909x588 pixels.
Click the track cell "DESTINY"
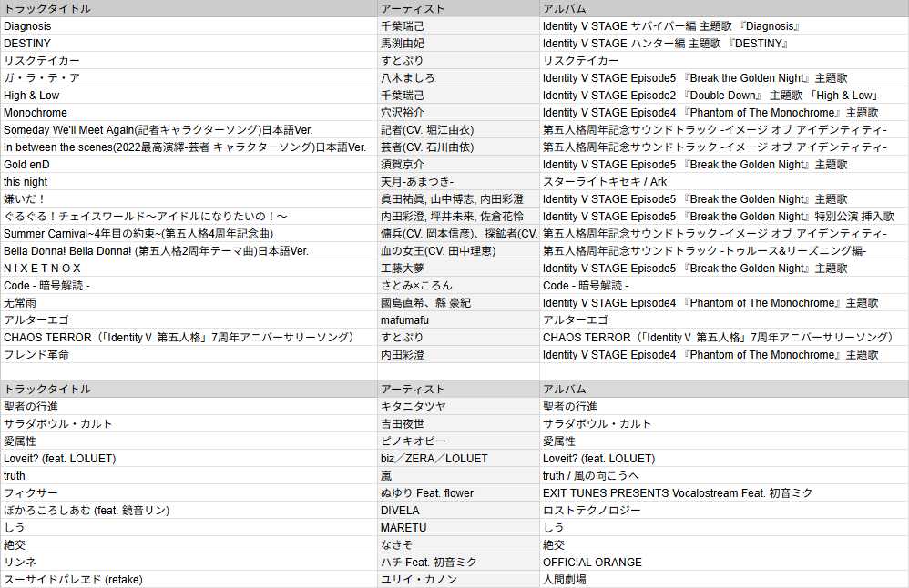click(x=189, y=44)
